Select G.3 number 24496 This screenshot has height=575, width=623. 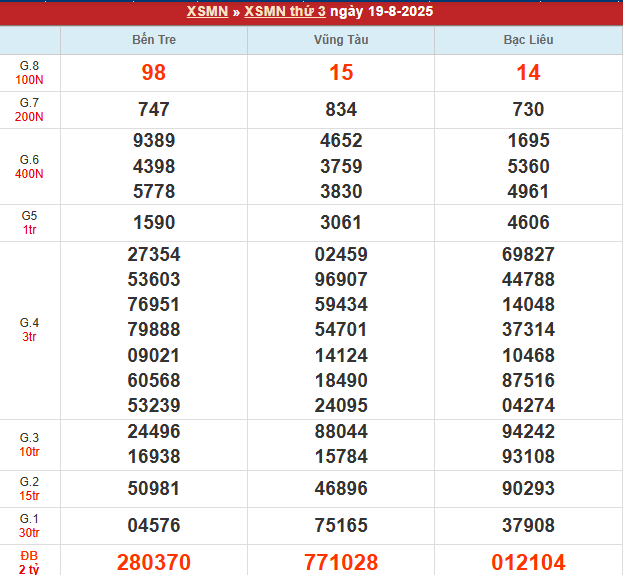[154, 432]
